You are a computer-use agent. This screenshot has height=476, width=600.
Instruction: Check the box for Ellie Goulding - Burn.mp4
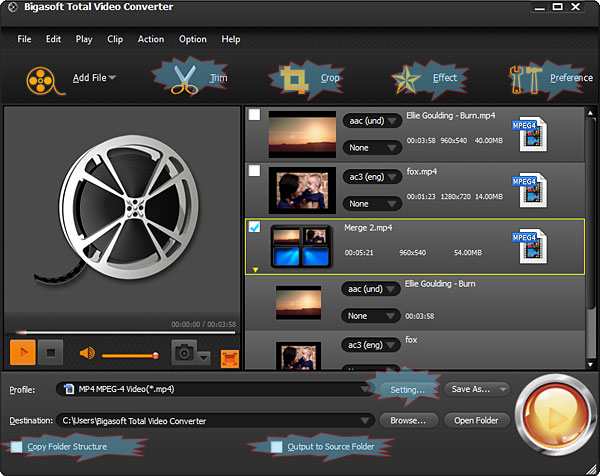coord(254,115)
